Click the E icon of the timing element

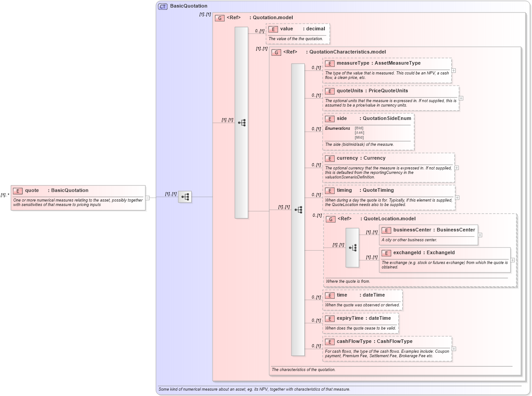tap(329, 190)
